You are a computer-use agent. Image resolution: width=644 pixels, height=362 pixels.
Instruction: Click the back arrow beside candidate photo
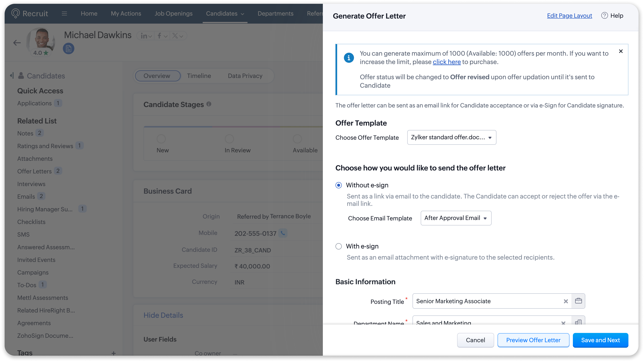17,43
